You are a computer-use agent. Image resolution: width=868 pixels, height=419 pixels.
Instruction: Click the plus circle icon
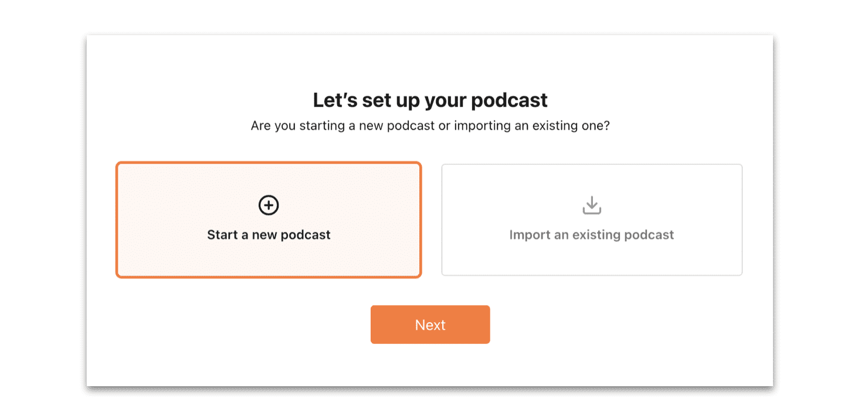click(269, 205)
